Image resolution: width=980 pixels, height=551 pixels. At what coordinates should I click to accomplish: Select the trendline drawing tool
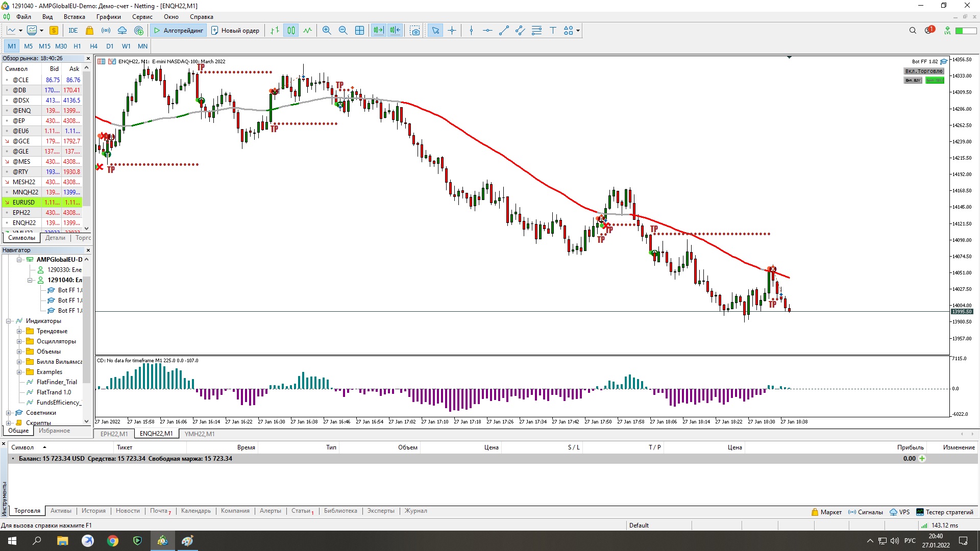coord(504,31)
